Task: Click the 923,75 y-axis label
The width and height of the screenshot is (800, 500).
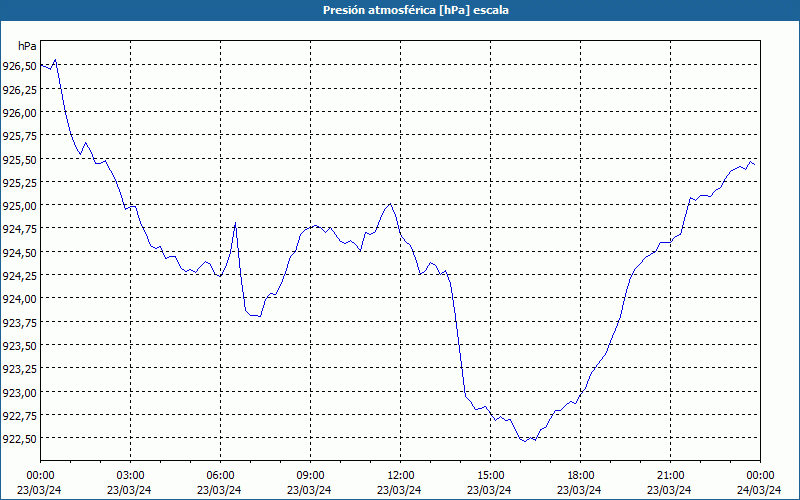Action: [19, 322]
